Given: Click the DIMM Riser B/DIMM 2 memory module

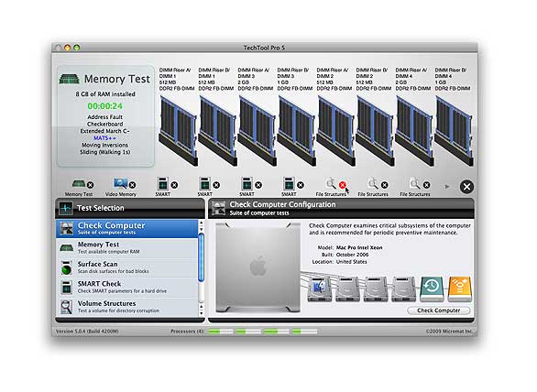Looking at the screenshot, I should click(x=375, y=131).
